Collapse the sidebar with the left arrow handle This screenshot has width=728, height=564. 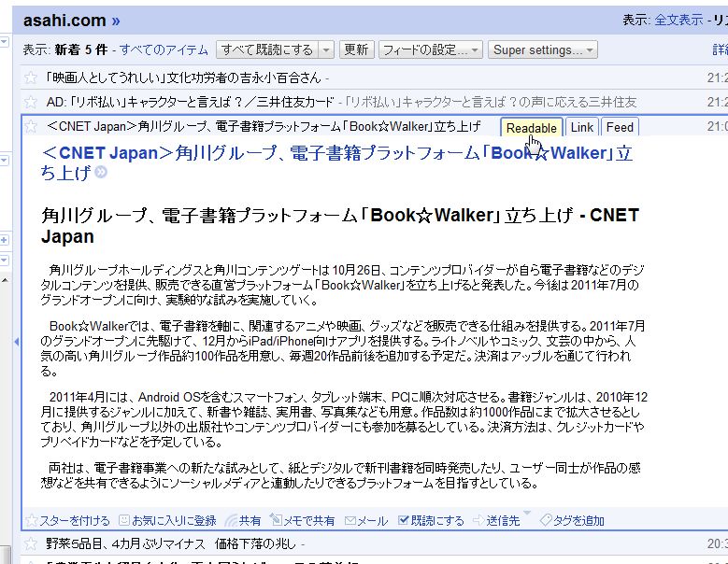tap(16, 342)
